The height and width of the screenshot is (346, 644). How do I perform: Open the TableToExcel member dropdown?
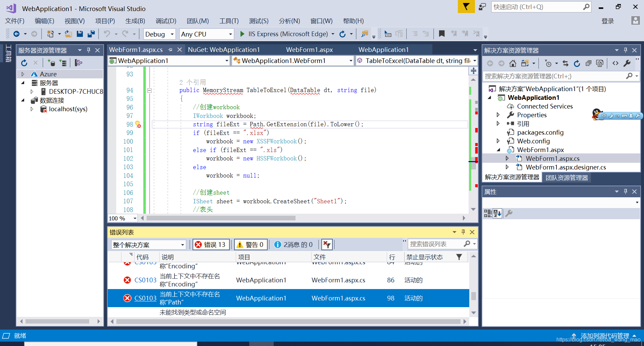[x=475, y=61]
